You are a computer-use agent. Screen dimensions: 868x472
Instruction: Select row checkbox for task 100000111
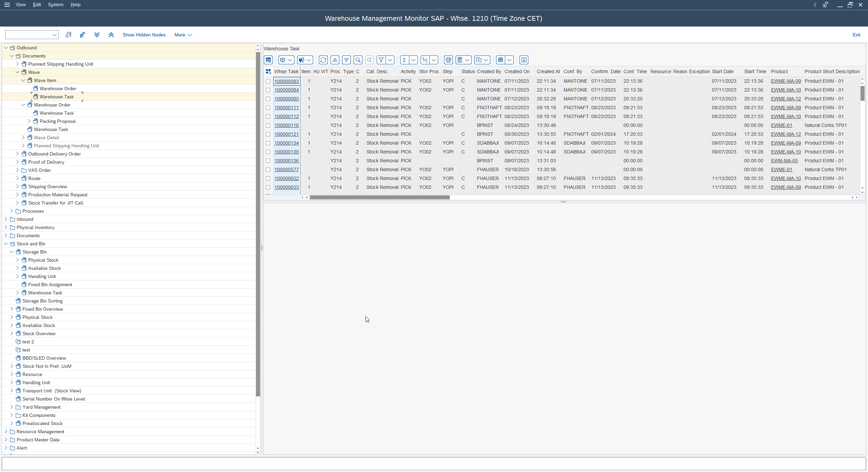pyautogui.click(x=268, y=108)
